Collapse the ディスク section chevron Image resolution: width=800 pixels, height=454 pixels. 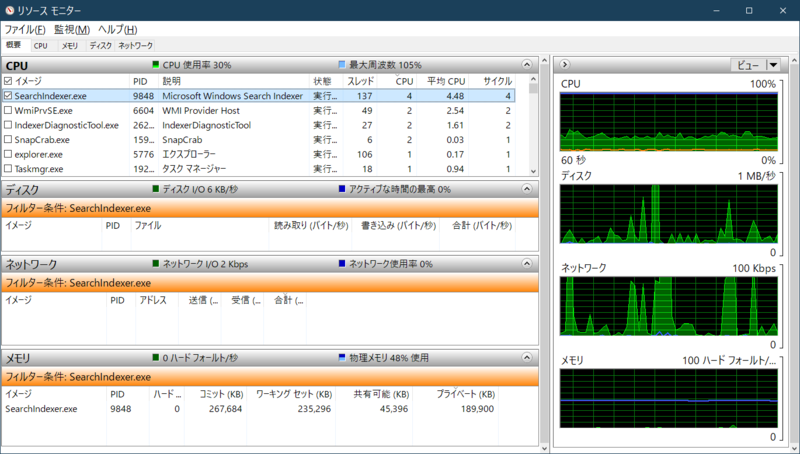[527, 189]
